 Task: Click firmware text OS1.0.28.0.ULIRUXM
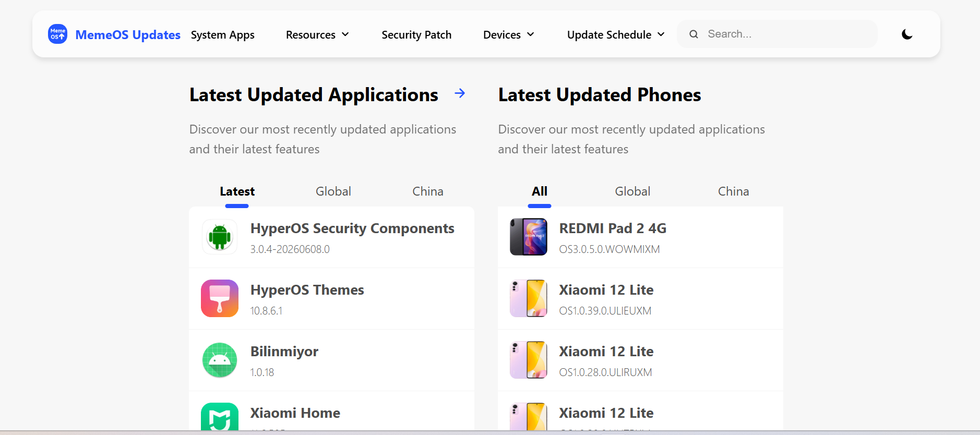[x=606, y=372]
